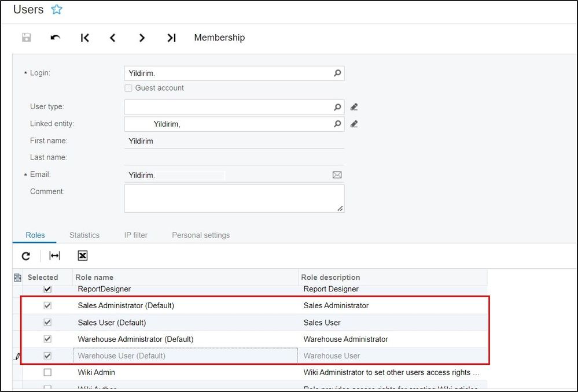The height and width of the screenshot is (392, 578).
Task: Toggle the Guest account checkbox
Action: click(x=128, y=88)
